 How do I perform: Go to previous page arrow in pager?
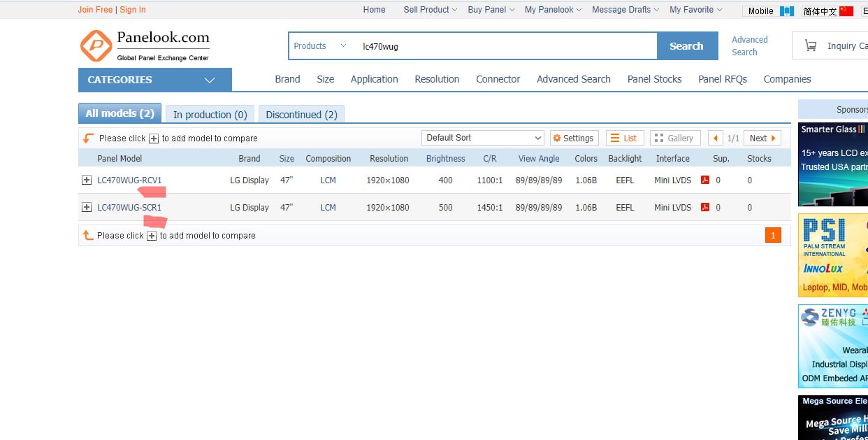pos(715,138)
